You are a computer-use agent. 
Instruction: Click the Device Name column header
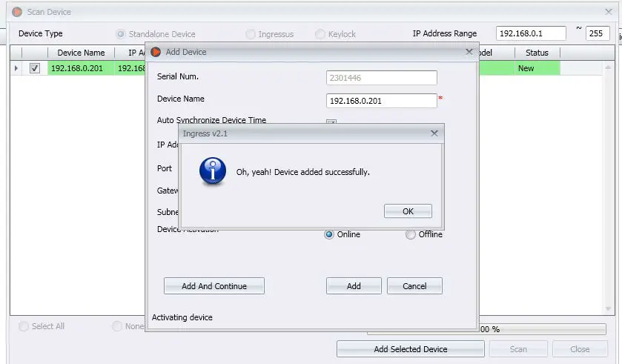tap(81, 53)
